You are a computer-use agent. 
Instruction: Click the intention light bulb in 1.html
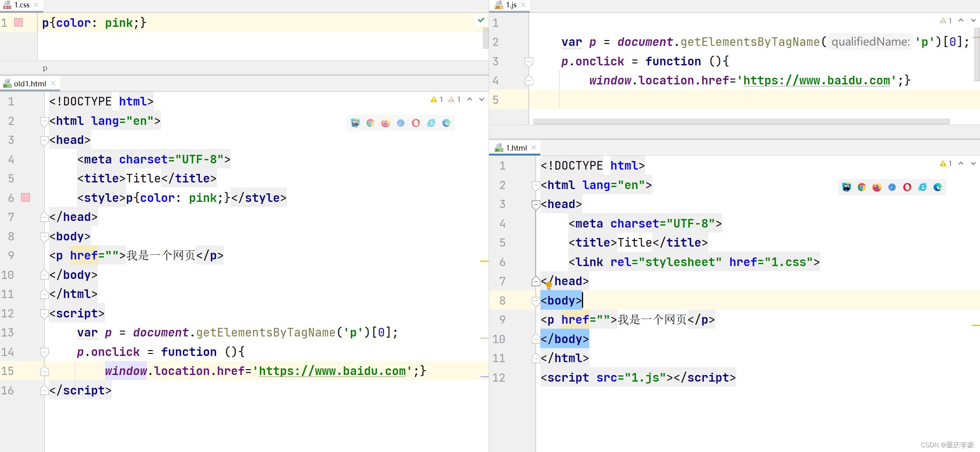[x=549, y=286]
